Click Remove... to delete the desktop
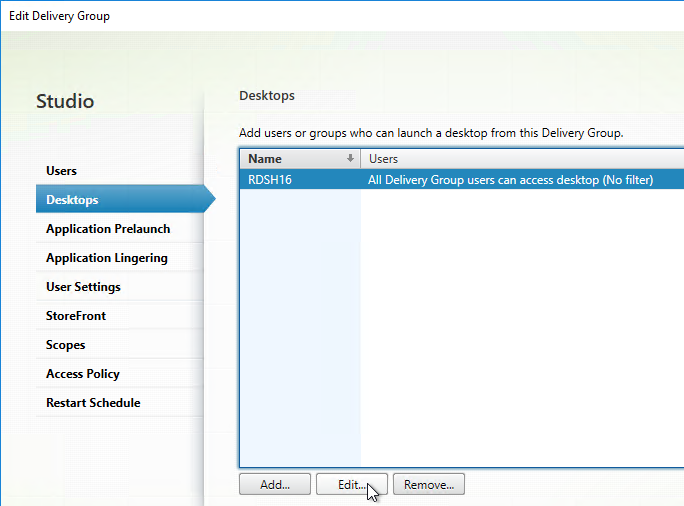The width and height of the screenshot is (684, 506). pyautogui.click(x=428, y=485)
